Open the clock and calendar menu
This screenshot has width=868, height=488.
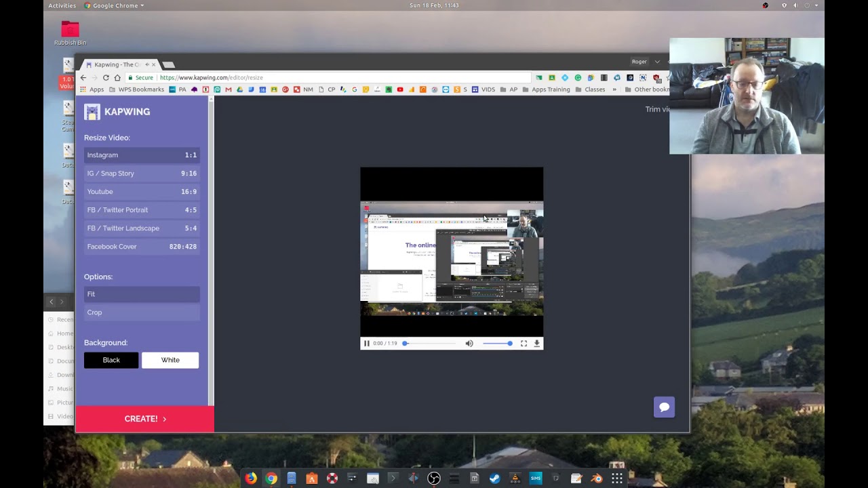(x=434, y=5)
